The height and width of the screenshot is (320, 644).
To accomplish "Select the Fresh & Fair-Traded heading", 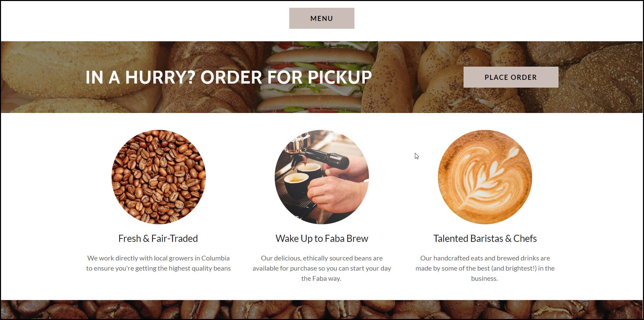I will (158, 238).
